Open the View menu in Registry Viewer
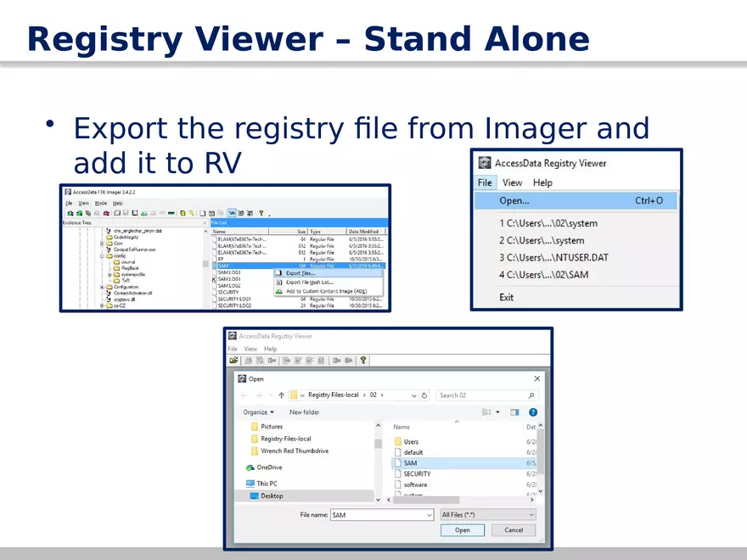 [x=513, y=182]
